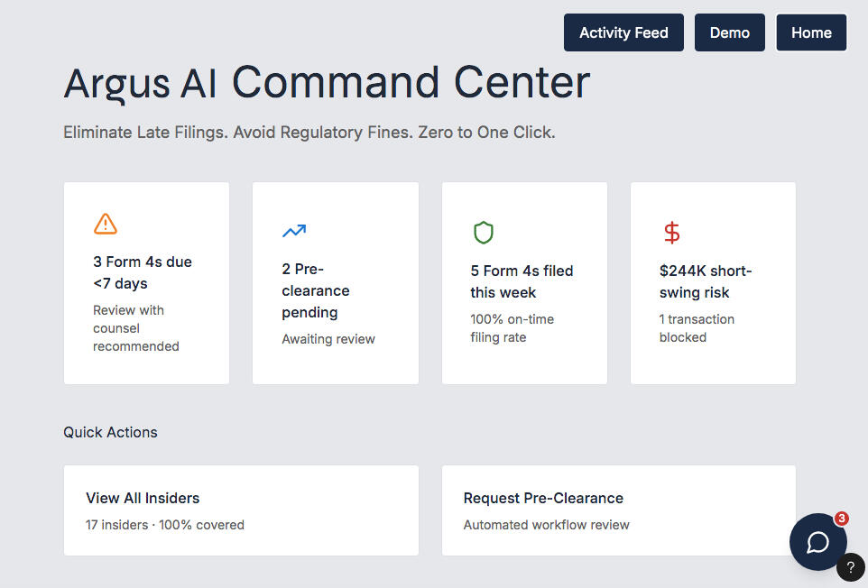Click the '1 transaction blocked' text

697,328
